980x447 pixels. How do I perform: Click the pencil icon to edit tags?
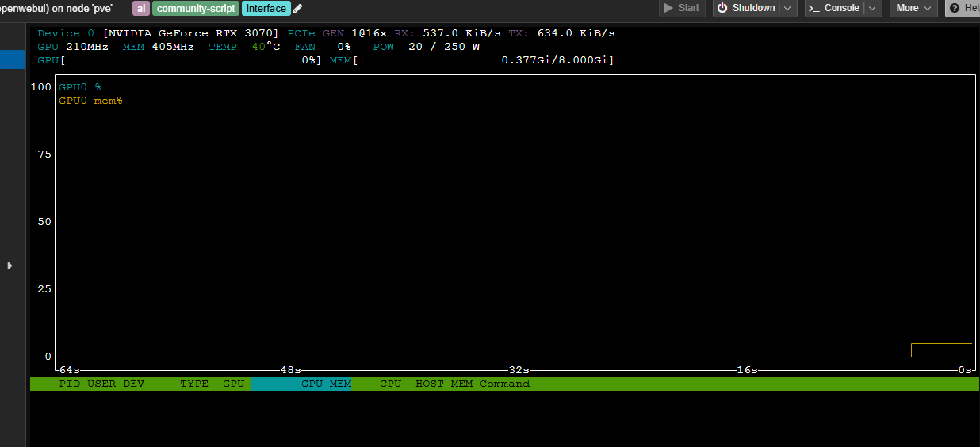coord(298,9)
